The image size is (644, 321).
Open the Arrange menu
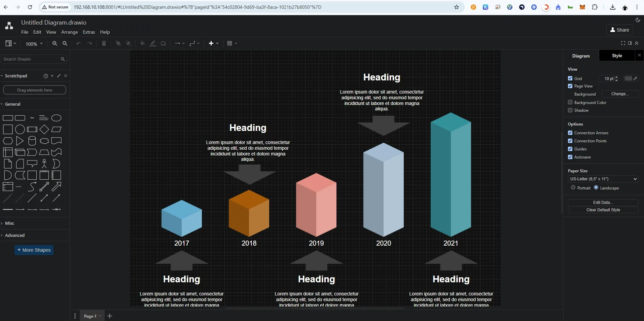(x=69, y=32)
